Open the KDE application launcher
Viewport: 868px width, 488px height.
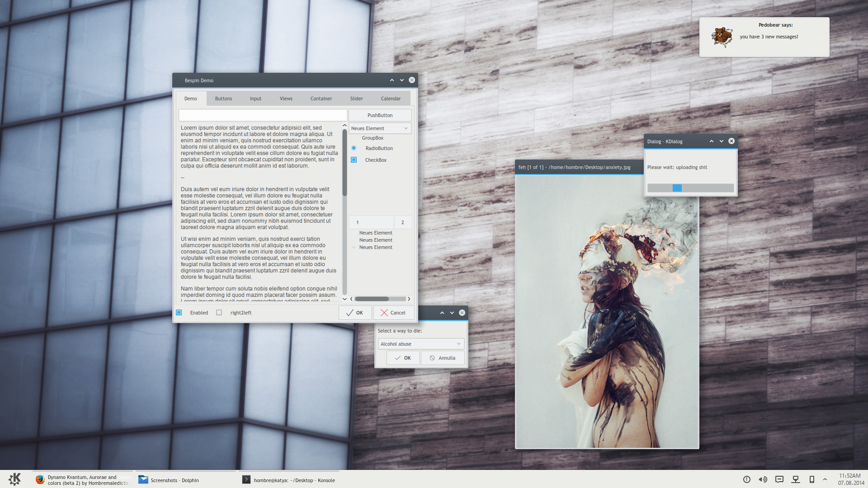pyautogui.click(x=15, y=479)
